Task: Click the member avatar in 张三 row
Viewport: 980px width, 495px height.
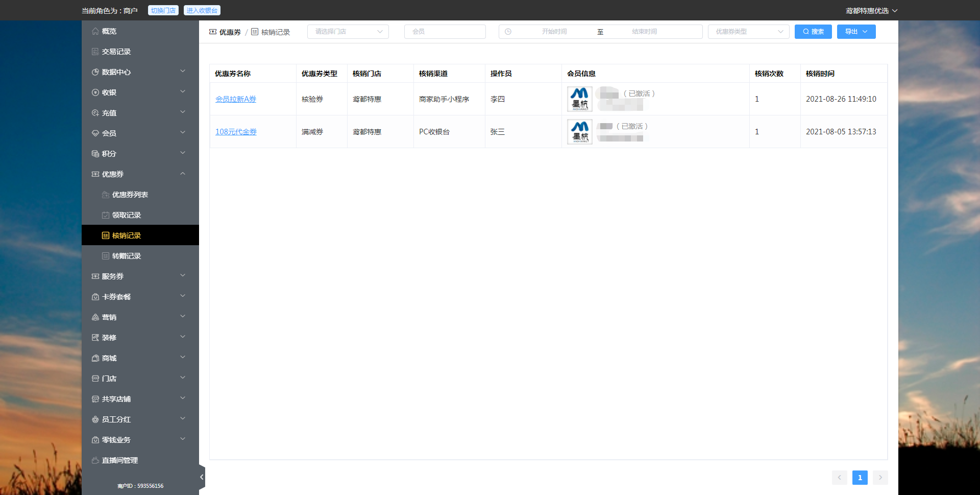Action: [x=580, y=132]
